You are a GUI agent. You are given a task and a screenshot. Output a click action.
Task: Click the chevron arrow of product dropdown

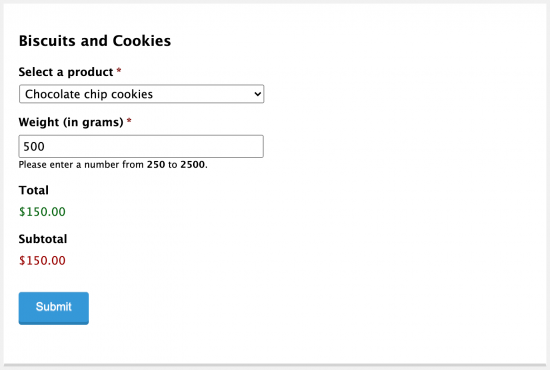(257, 94)
